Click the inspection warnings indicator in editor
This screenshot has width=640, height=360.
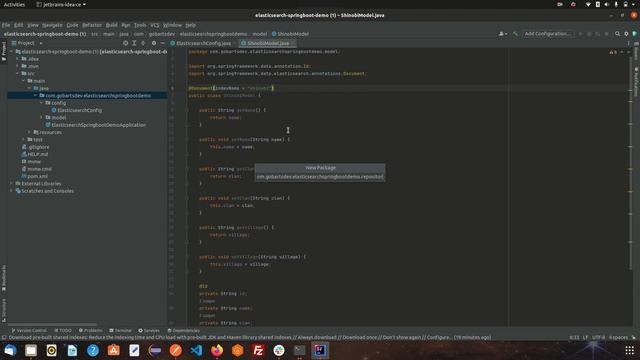(613, 52)
